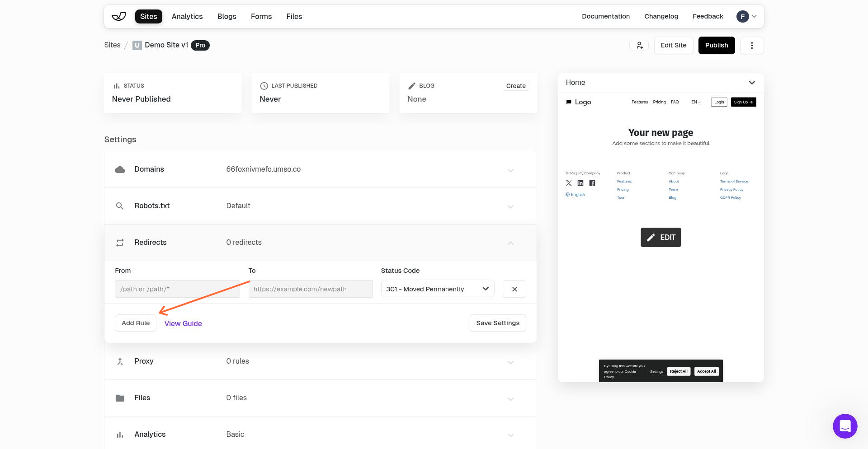Image resolution: width=868 pixels, height=449 pixels.
Task: Switch to the Forms tab
Action: [261, 16]
